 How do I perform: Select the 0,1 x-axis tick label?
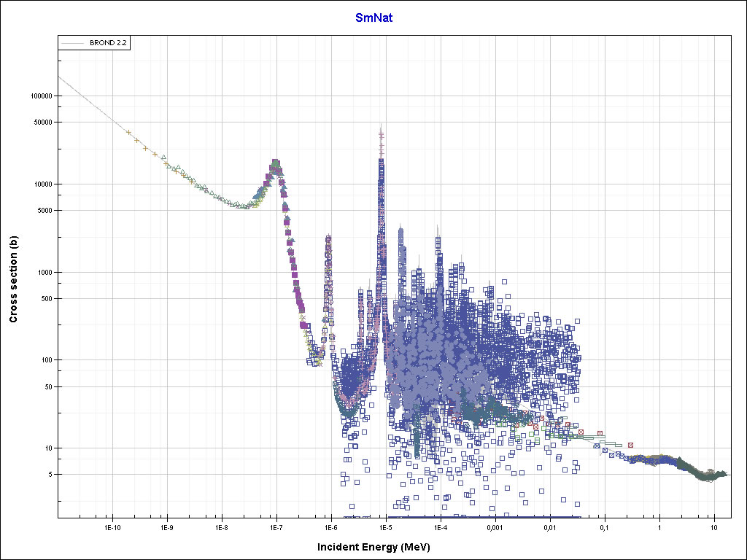click(604, 526)
